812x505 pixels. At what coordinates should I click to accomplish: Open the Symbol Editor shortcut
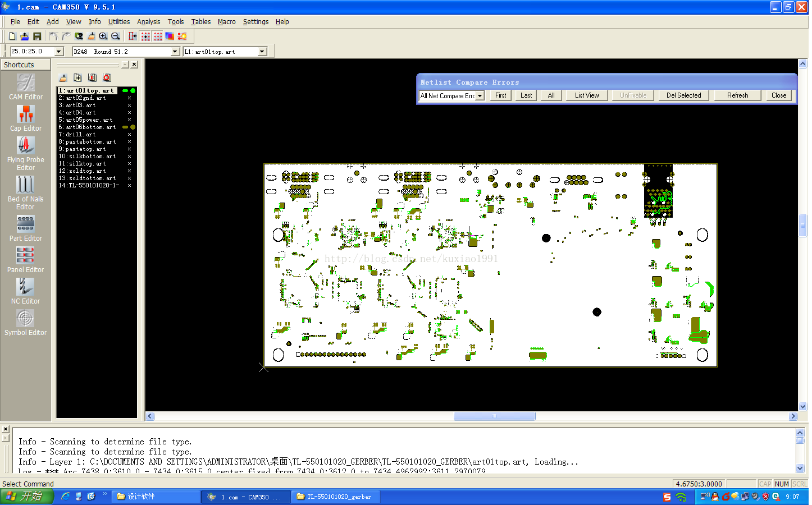[x=25, y=323]
